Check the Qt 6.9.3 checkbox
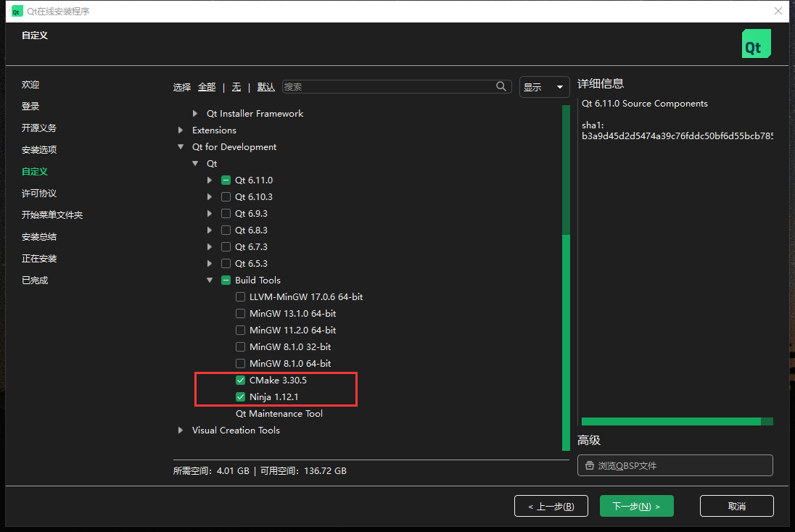 [226, 213]
